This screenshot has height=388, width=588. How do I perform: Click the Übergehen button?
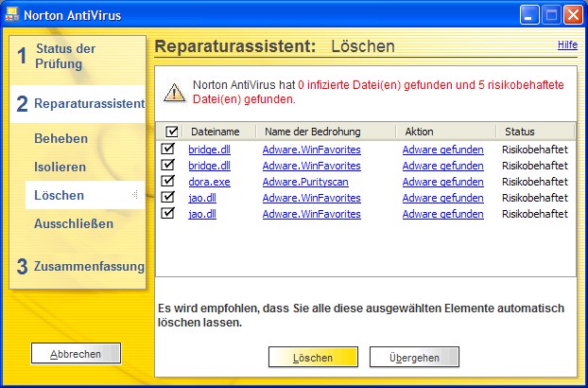pos(414,357)
